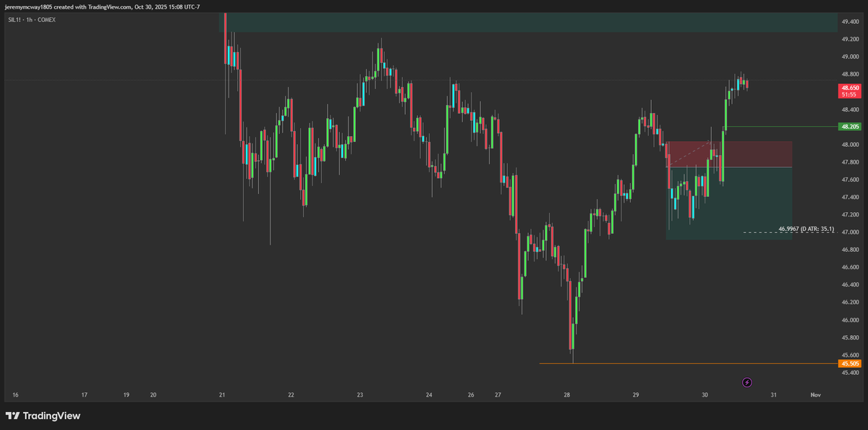Click the 49.400 price axis label
The width and height of the screenshot is (868, 430).
850,22
